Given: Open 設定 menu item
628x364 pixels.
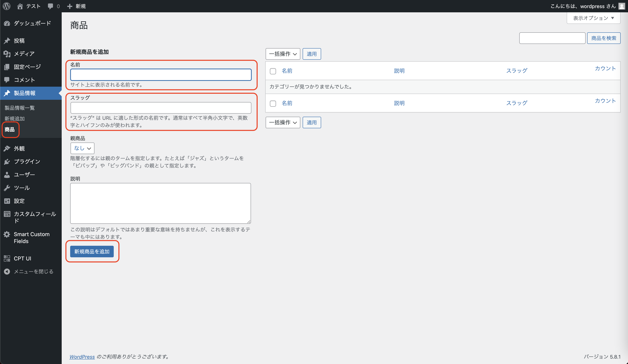Looking at the screenshot, I should pyautogui.click(x=31, y=201).
